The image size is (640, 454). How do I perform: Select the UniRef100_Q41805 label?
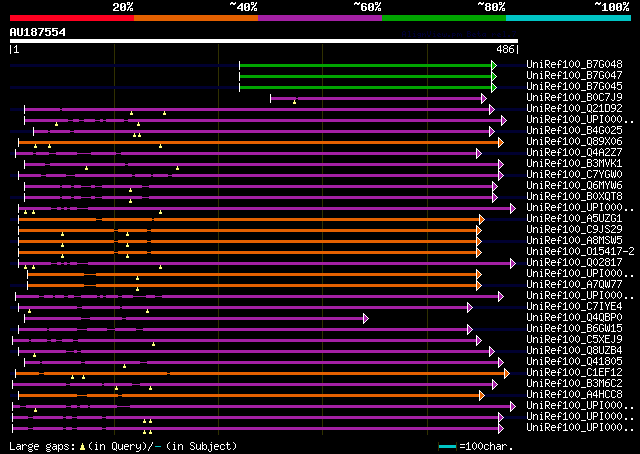[574, 362]
